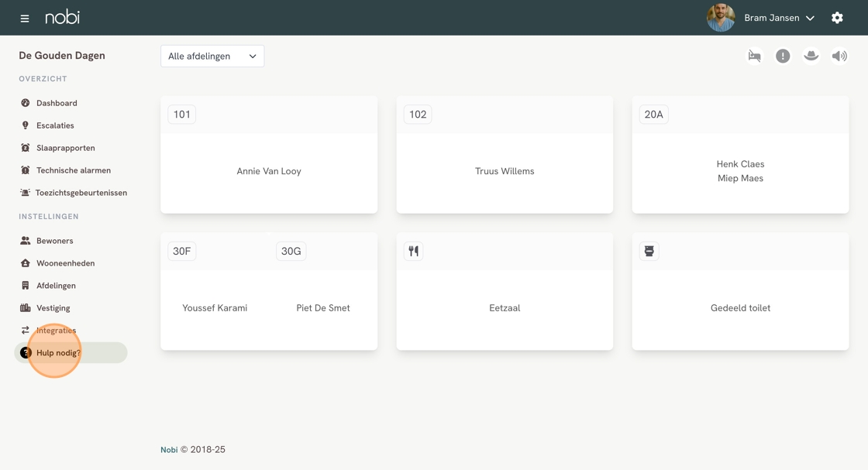
Task: Click the Integraties arrows icon
Action: point(25,331)
